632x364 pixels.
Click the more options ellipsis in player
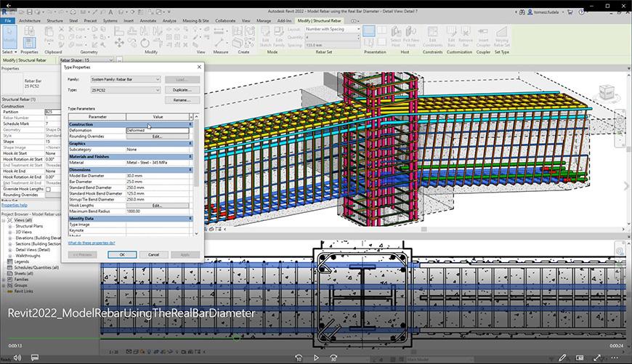pyautogui.click(x=615, y=357)
